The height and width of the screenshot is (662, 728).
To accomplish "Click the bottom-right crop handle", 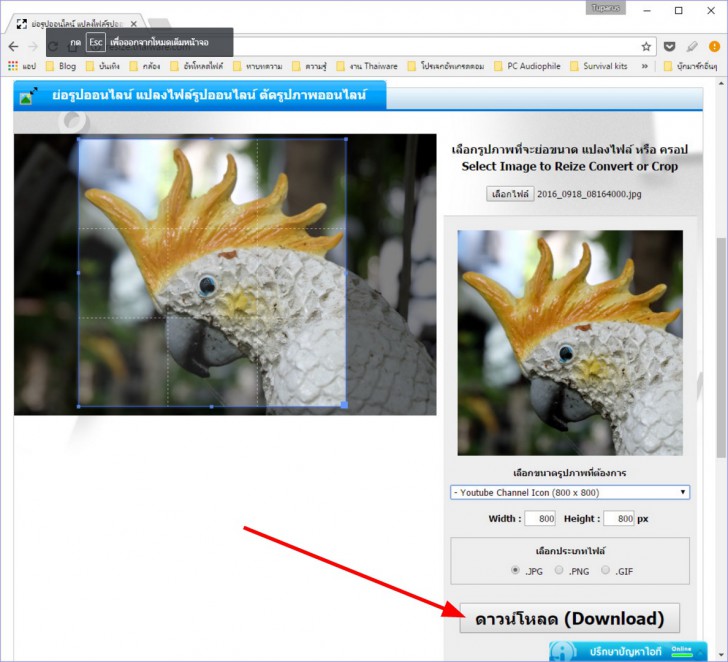I will pyautogui.click(x=344, y=405).
